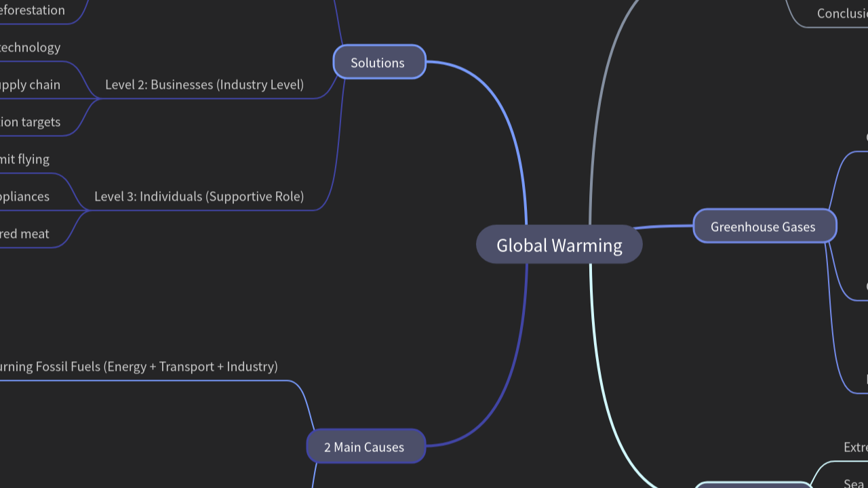Click the appliances node
The image size is (868, 488).
click(x=25, y=196)
